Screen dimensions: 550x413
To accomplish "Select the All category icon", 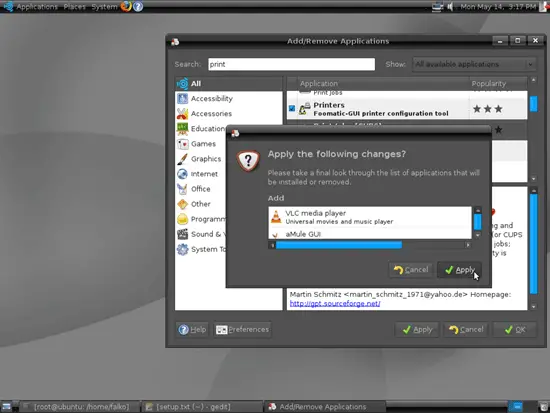I will 182,84.
